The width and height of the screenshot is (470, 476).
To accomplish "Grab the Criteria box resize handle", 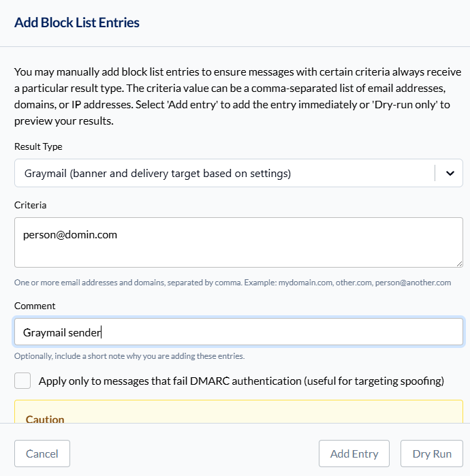I will pos(459,264).
